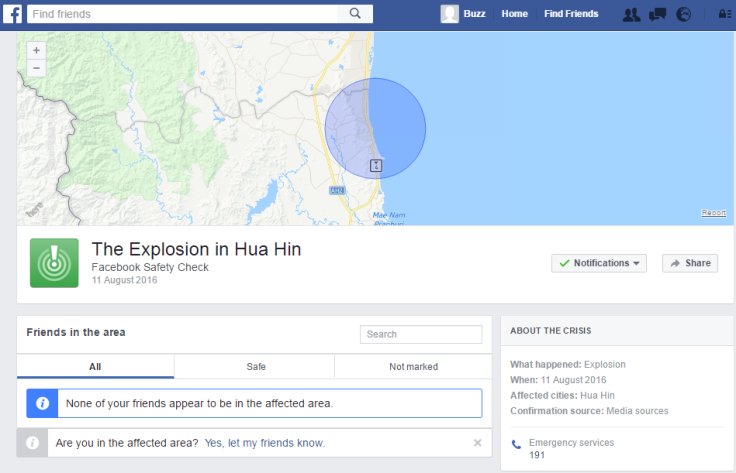Zoom in on the map

[36, 50]
